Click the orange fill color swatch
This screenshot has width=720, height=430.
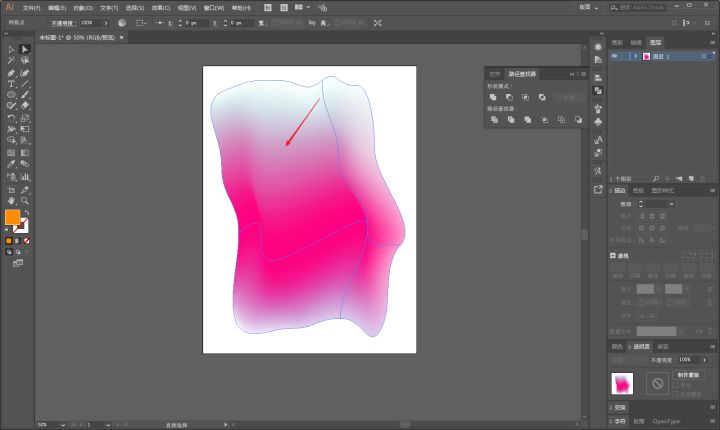pos(12,217)
